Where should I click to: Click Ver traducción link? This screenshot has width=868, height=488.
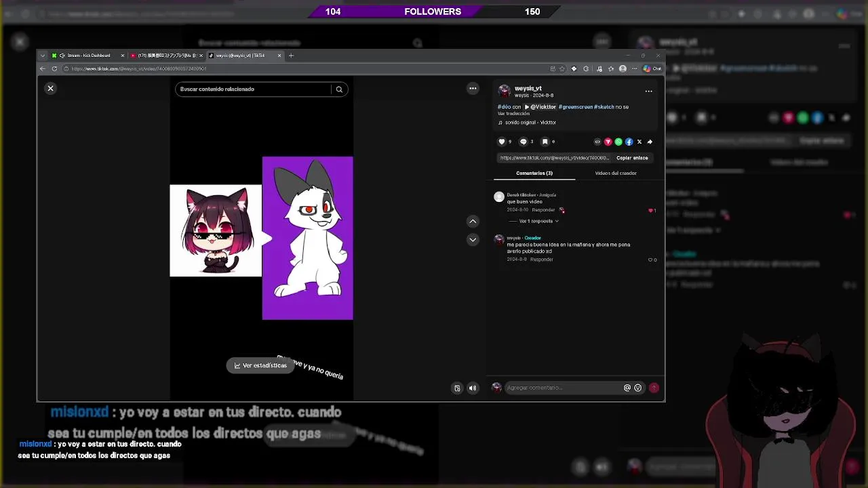[513, 114]
